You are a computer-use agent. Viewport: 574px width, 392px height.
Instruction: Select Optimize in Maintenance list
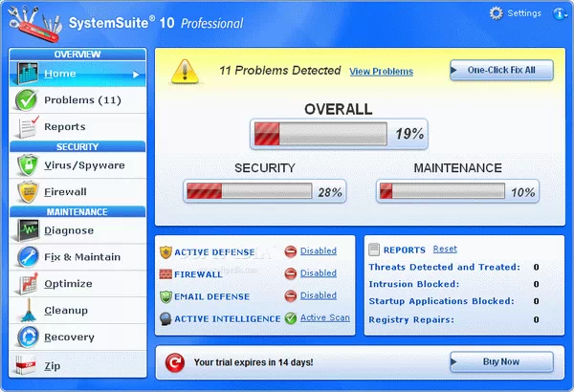click(x=77, y=284)
